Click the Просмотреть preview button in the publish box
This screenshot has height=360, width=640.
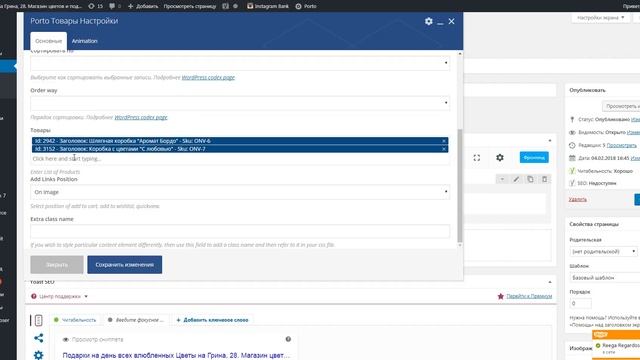[621, 106]
